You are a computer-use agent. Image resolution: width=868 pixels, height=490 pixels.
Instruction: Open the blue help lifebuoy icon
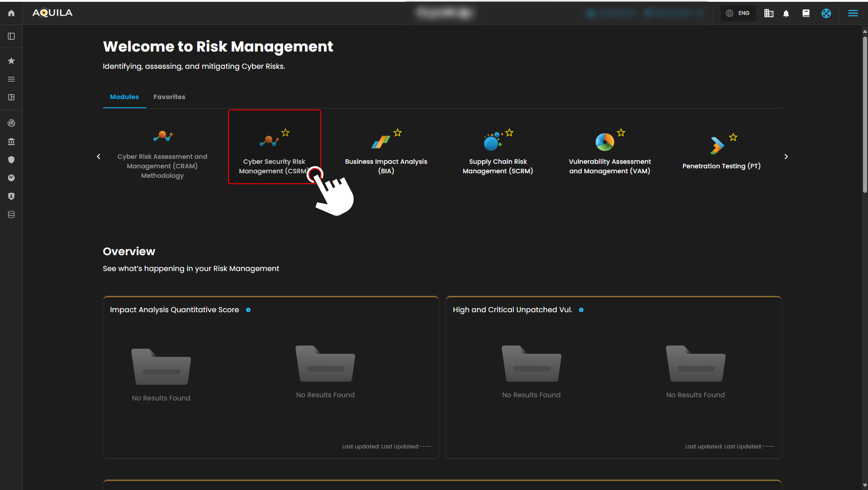pyautogui.click(x=826, y=13)
